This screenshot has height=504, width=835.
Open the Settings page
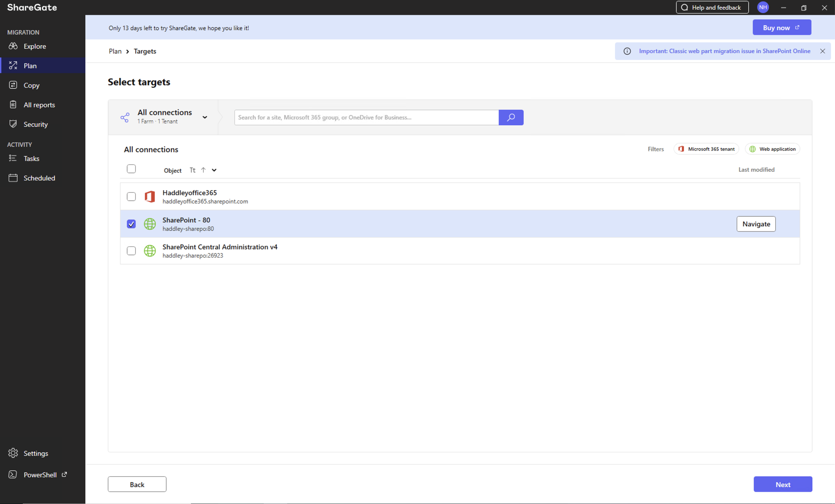(x=36, y=454)
